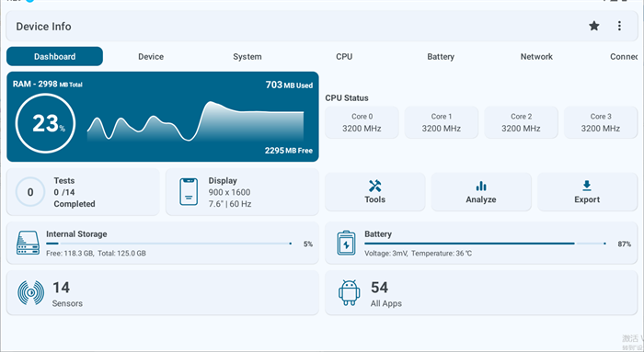Click the Internal Storage drive icon
Viewport: 644px width, 352px height.
(x=28, y=243)
